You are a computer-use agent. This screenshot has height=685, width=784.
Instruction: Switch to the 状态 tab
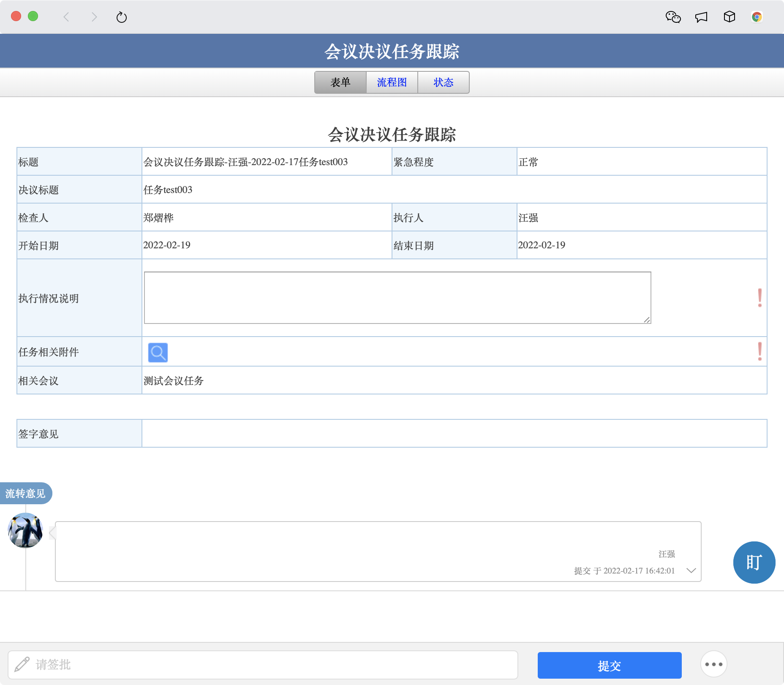[x=443, y=82]
